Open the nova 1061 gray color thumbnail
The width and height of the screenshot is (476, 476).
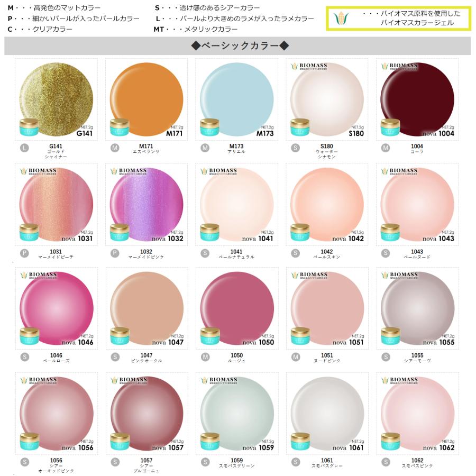point(327,414)
